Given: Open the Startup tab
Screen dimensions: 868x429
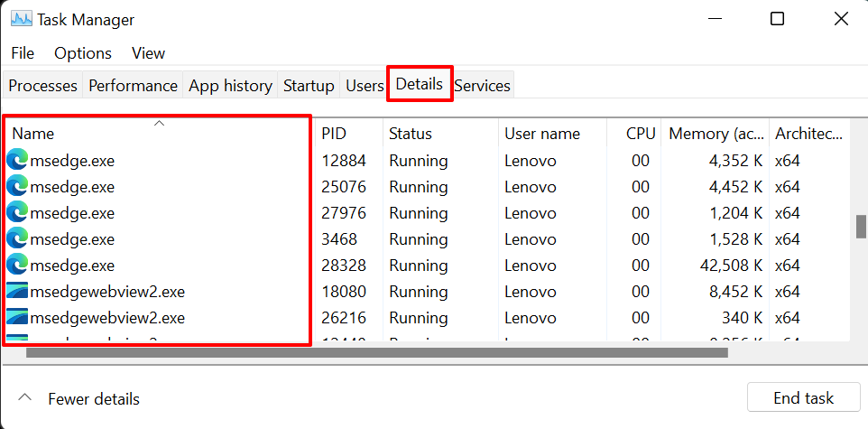Looking at the screenshot, I should coord(309,86).
